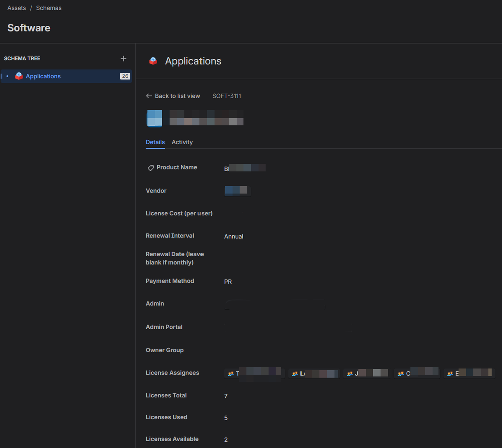Click the back arrow icon
Viewport: 502px width, 448px height.
coord(149,96)
